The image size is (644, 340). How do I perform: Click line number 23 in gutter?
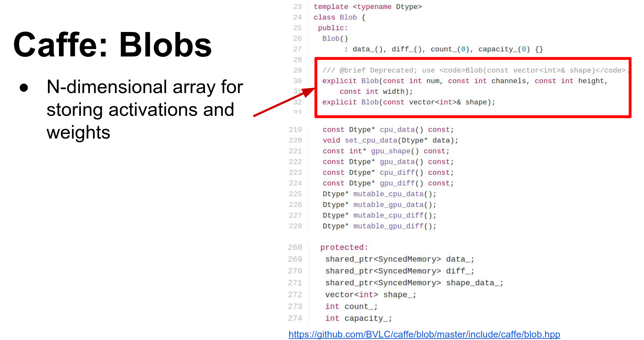click(x=297, y=7)
